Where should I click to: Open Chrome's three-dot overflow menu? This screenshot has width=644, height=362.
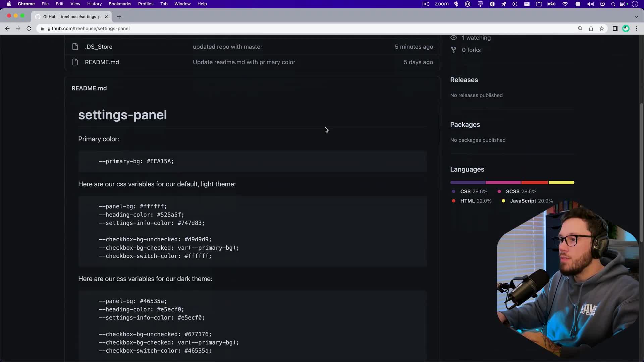(637, 28)
